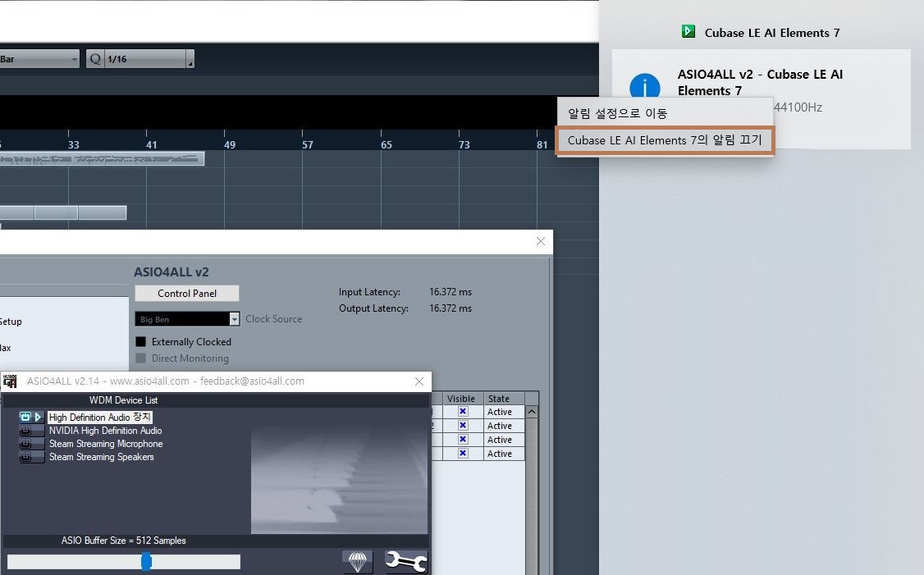Click the small arrow beside 1/16

(x=190, y=60)
